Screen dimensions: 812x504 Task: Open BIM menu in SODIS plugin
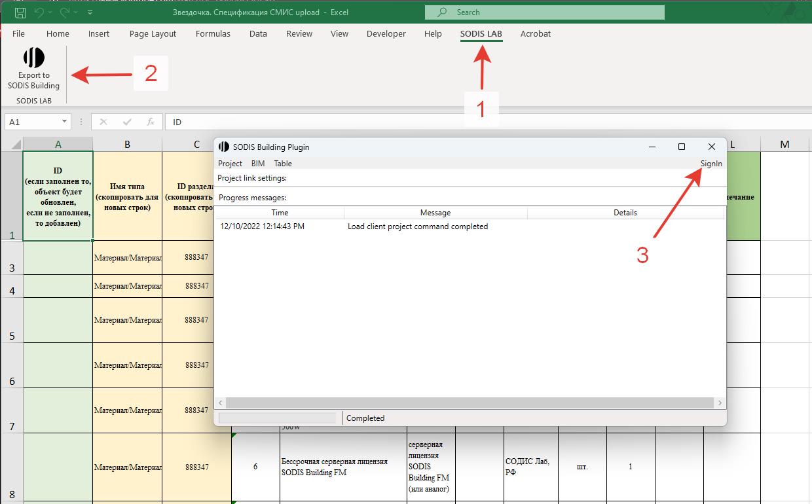(x=258, y=164)
